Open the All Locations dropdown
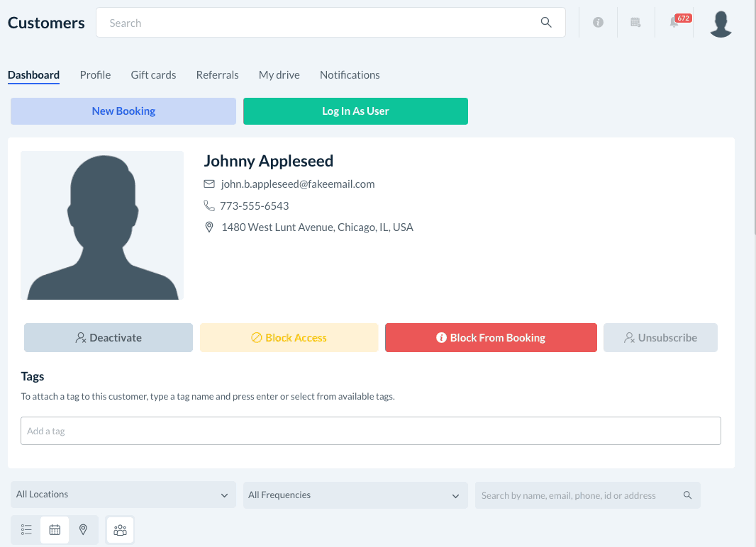Image resolution: width=756 pixels, height=547 pixels. [x=123, y=495]
